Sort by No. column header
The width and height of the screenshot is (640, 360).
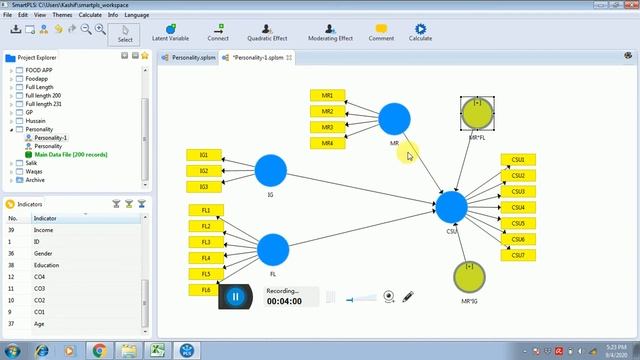pyautogui.click(x=18, y=218)
